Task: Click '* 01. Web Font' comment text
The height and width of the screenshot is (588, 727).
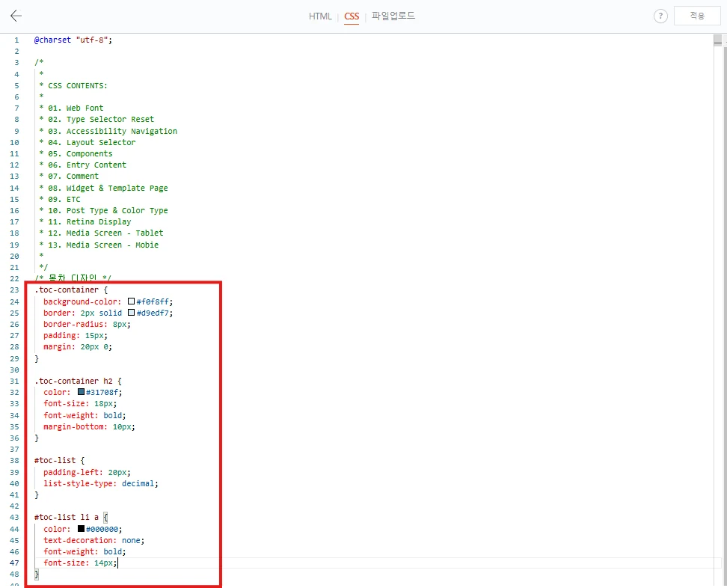Action: 71,108
